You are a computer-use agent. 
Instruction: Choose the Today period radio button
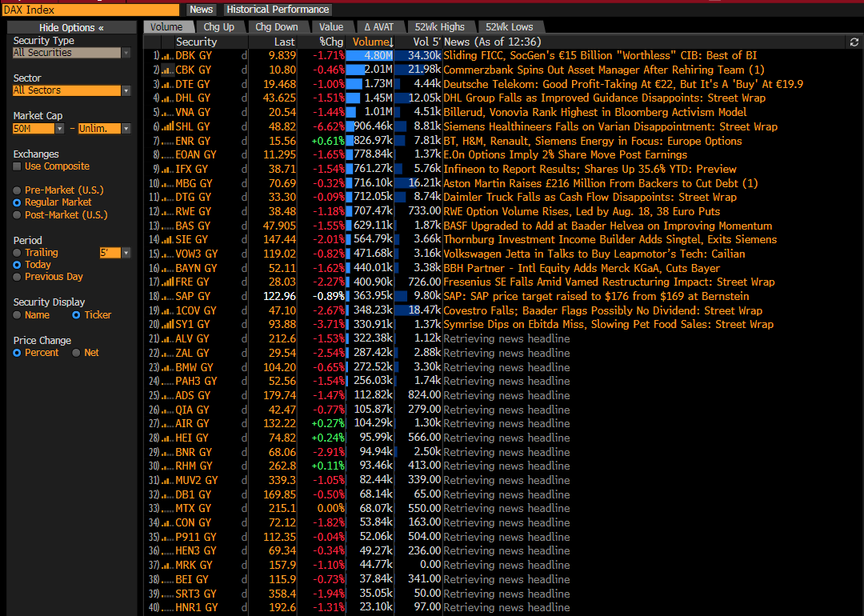[x=17, y=265]
